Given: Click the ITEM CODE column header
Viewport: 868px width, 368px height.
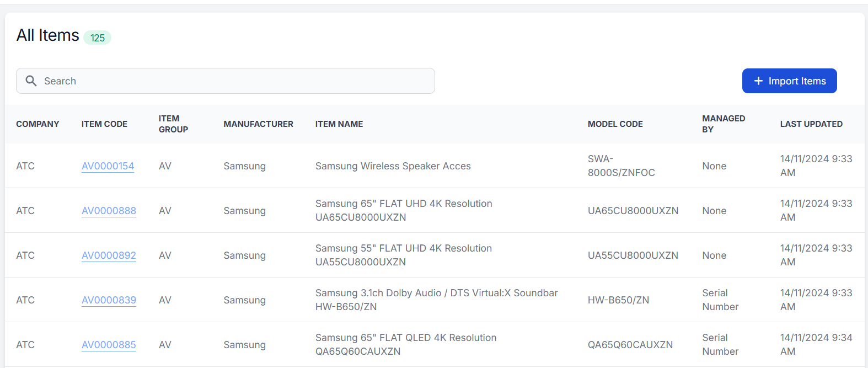Looking at the screenshot, I should point(104,124).
